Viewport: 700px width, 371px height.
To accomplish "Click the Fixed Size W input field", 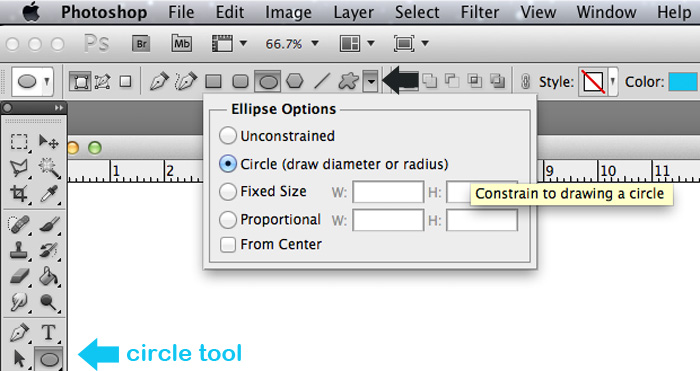I will click(x=388, y=192).
